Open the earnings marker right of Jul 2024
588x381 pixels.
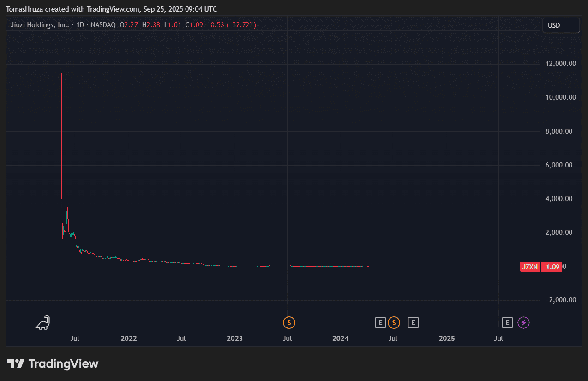point(413,323)
